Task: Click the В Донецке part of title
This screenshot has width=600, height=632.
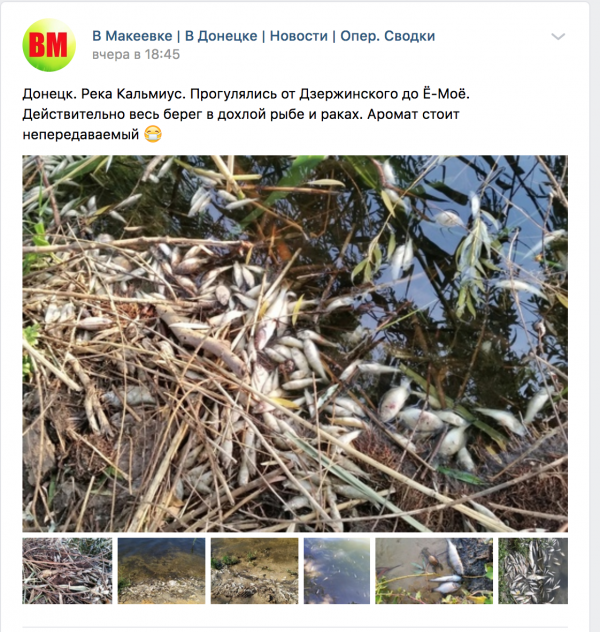Action: pyautogui.click(x=221, y=36)
